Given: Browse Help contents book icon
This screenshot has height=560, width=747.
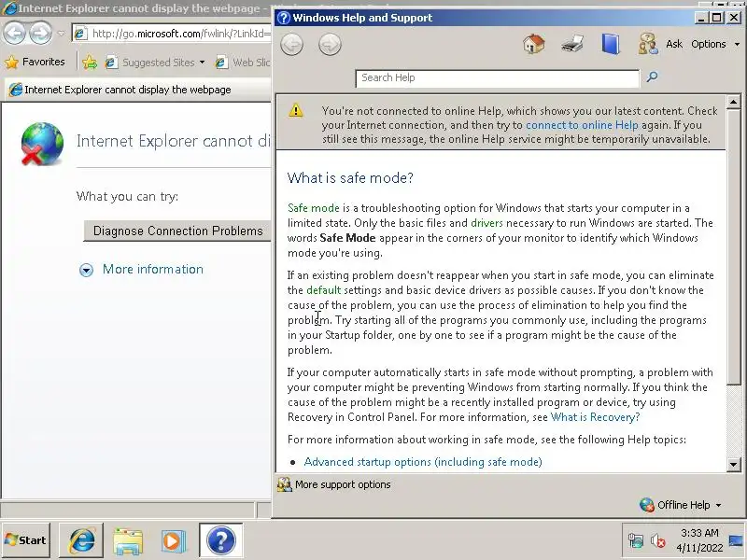Looking at the screenshot, I should (x=611, y=44).
